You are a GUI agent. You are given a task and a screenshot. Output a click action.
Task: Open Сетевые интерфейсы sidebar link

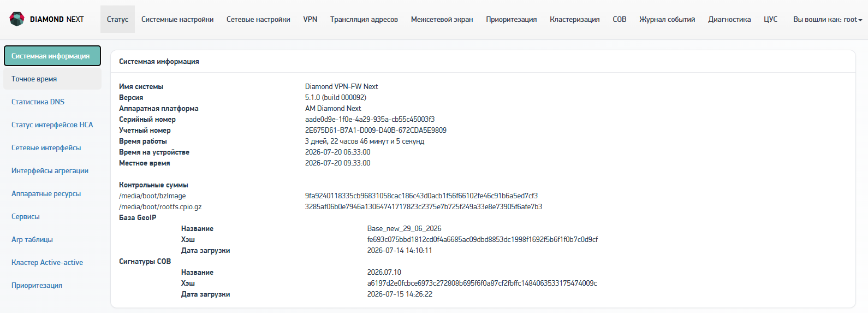52,147
